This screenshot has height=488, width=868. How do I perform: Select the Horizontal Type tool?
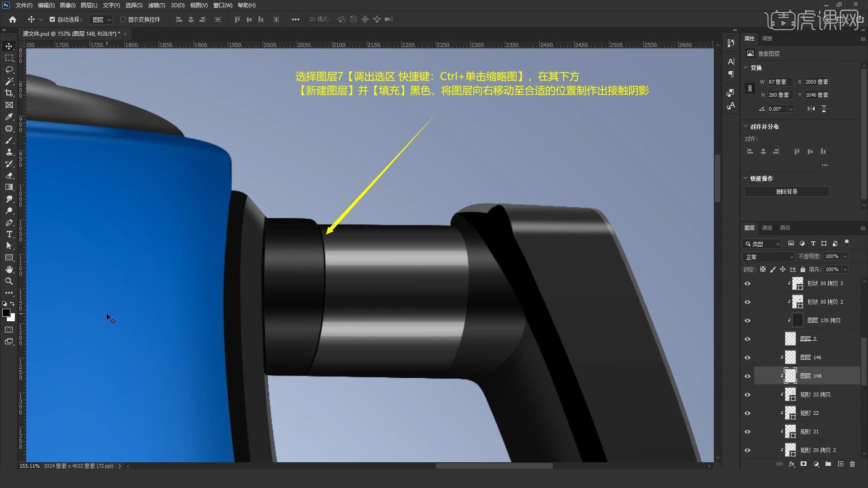pos(9,234)
